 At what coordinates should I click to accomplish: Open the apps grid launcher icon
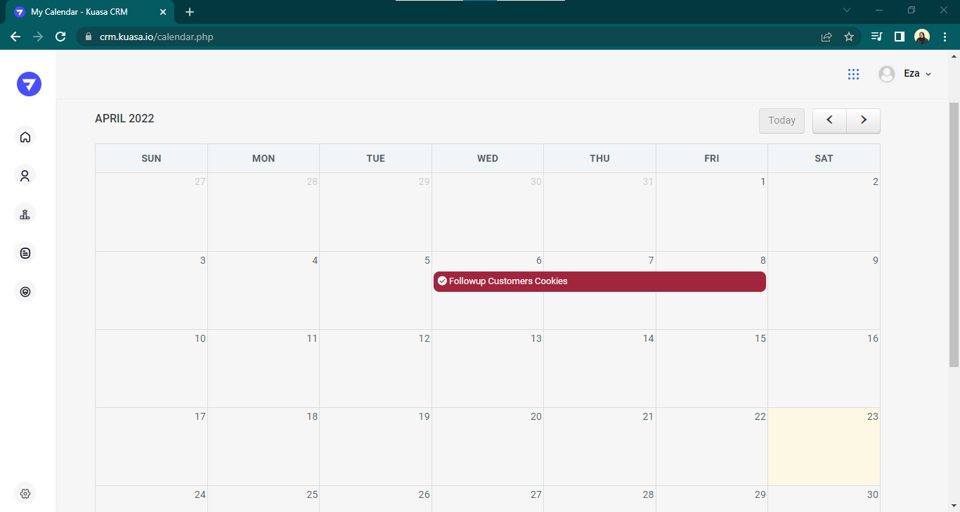coord(853,74)
